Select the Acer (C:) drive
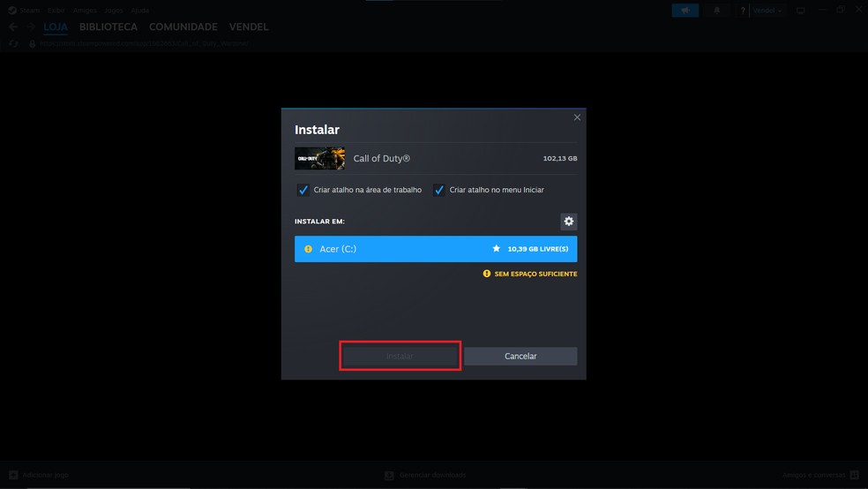 click(x=436, y=249)
